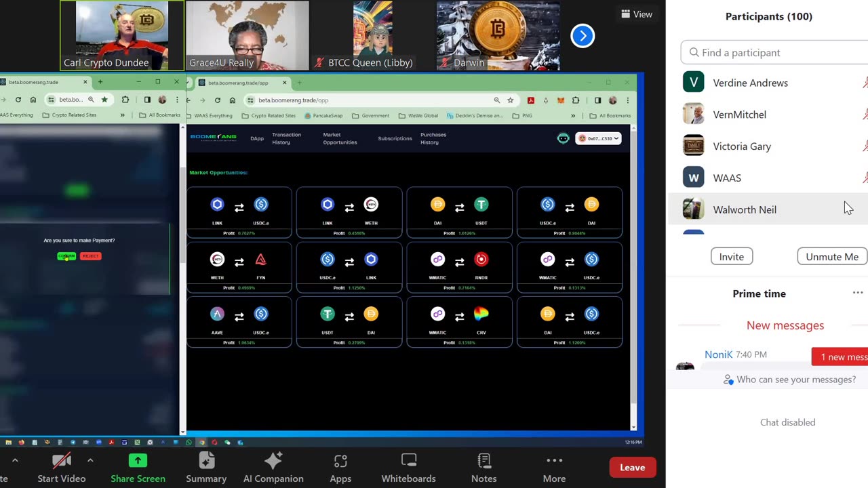The width and height of the screenshot is (868, 488).
Task: Bookmark the opp page with star
Action: 510,100
